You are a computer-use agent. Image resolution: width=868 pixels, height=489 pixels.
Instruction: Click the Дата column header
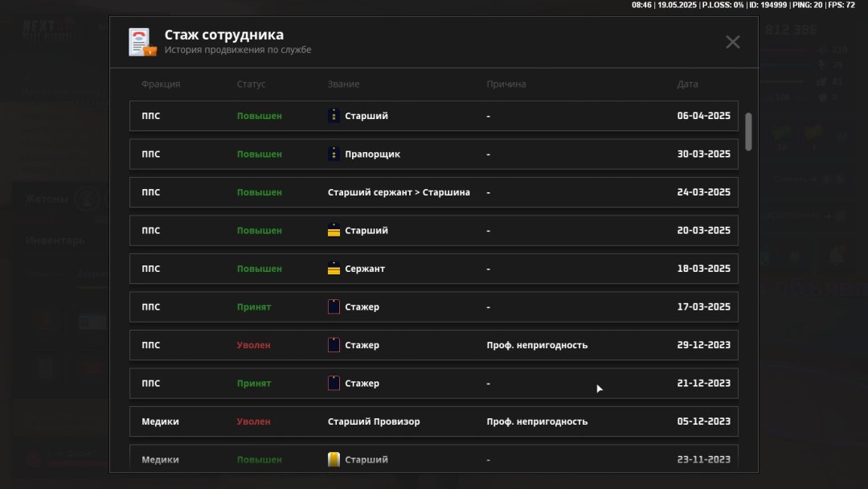point(687,84)
